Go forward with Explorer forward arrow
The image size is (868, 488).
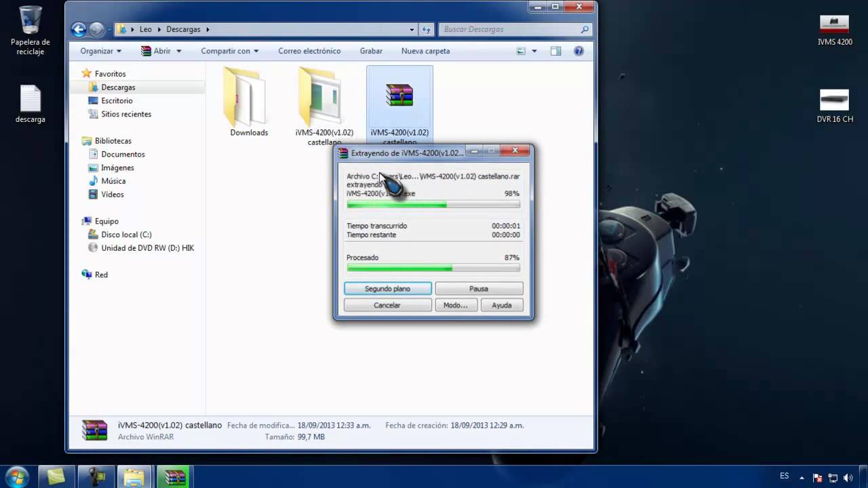pos(96,29)
